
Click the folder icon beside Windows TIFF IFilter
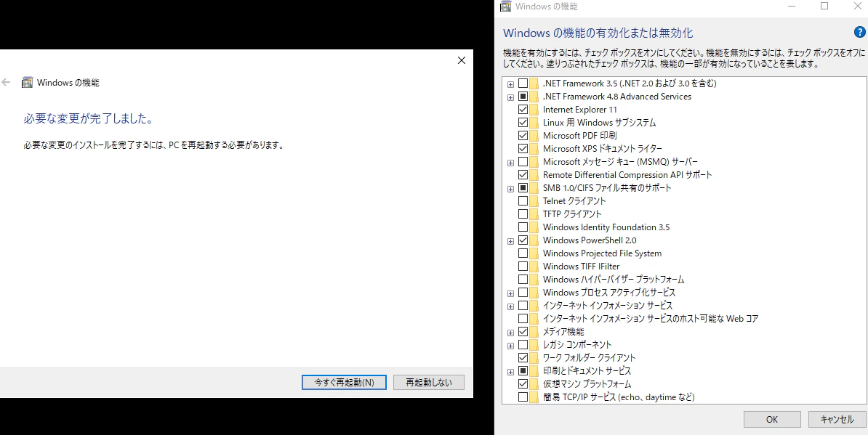pos(534,267)
